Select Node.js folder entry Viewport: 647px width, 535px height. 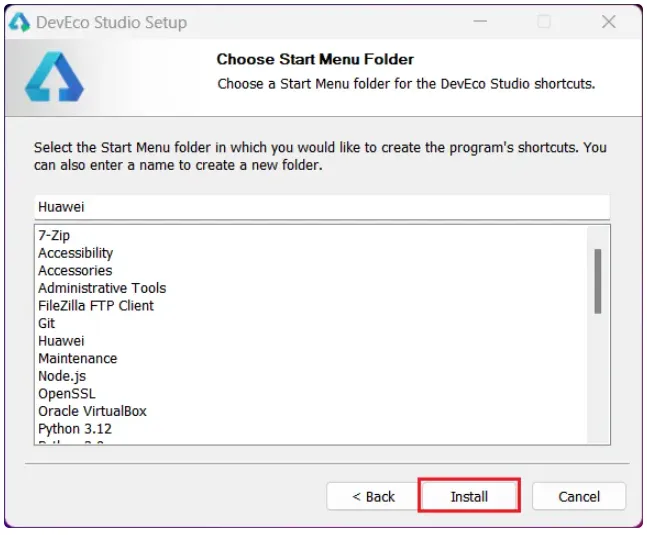click(62, 376)
